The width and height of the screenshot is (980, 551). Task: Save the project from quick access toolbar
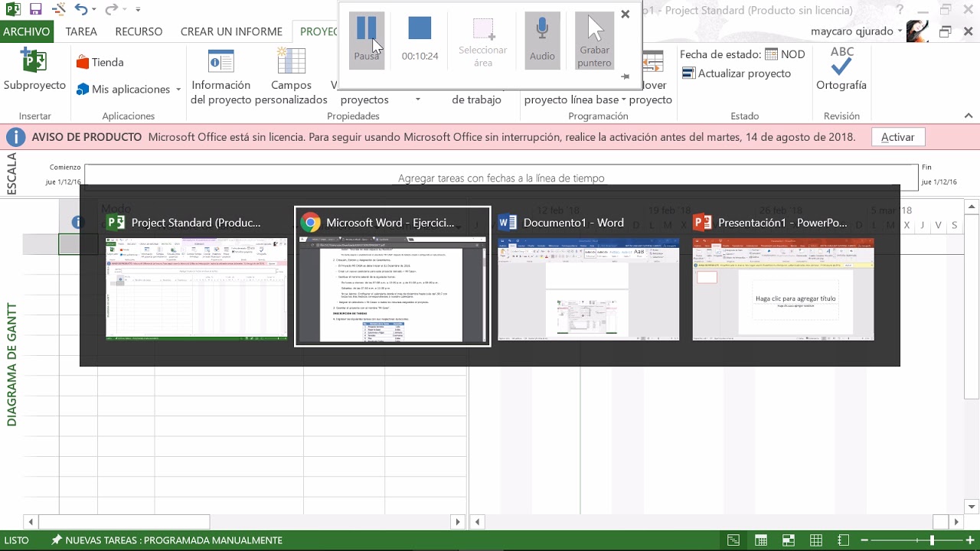pyautogui.click(x=35, y=10)
